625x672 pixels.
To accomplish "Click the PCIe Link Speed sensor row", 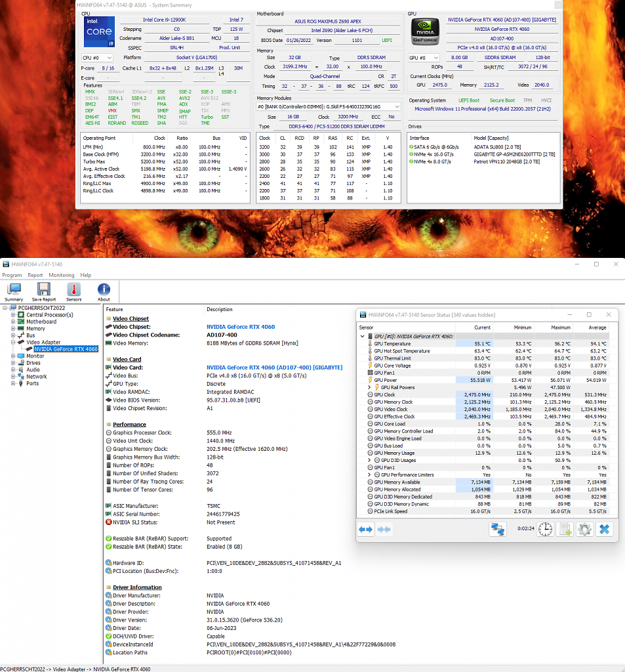I will pos(484,511).
